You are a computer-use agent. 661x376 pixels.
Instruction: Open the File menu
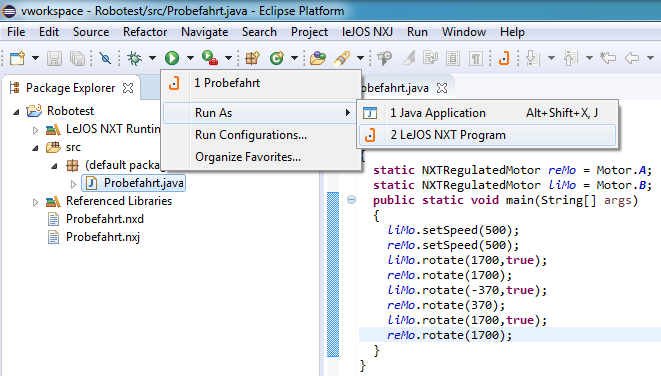click(16, 32)
